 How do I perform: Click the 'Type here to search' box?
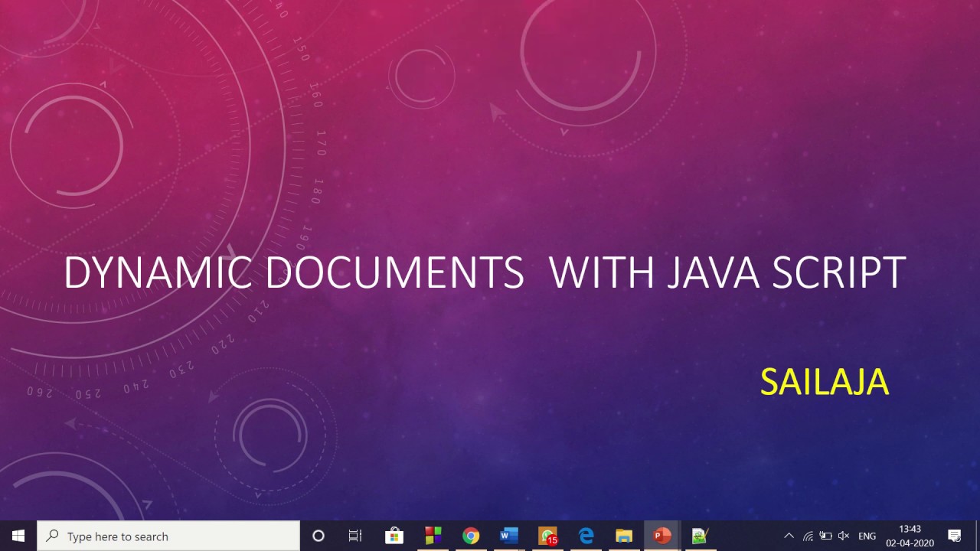[168, 536]
